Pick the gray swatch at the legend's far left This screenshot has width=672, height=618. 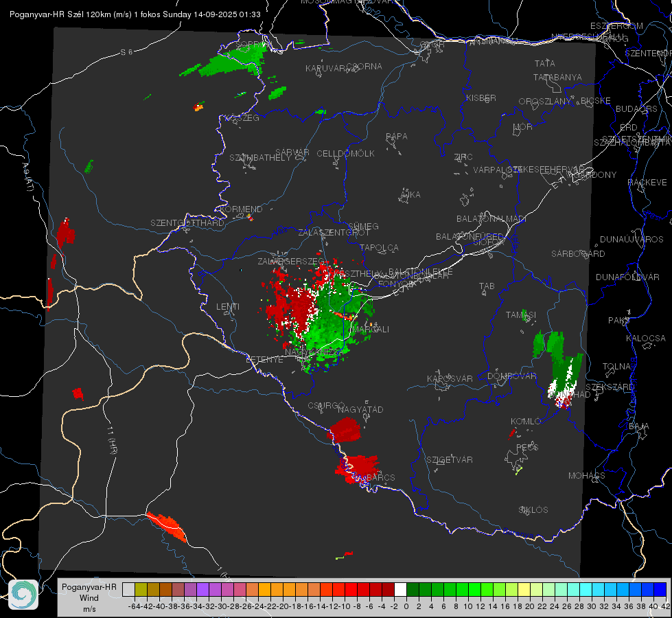coord(128,590)
